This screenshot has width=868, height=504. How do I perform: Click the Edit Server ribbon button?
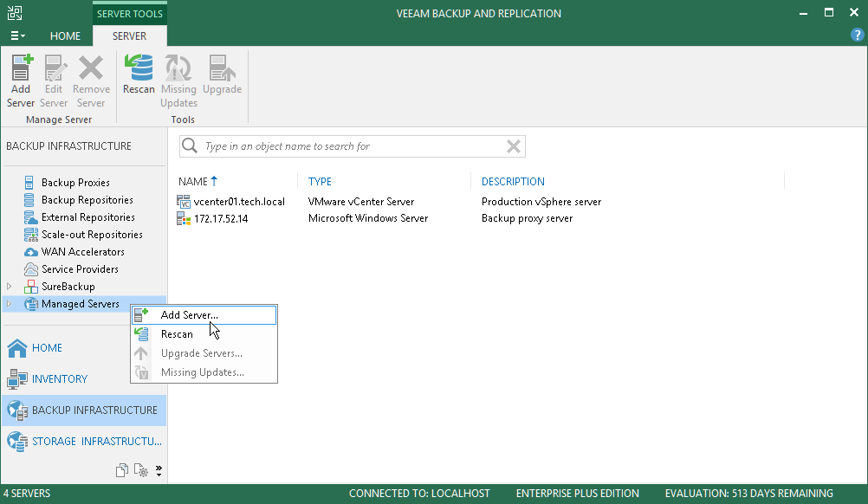pos(54,81)
